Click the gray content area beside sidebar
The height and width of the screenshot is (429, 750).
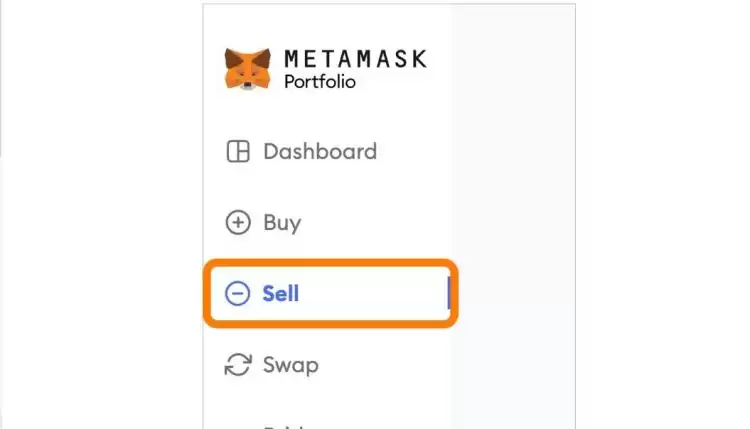pos(512,200)
